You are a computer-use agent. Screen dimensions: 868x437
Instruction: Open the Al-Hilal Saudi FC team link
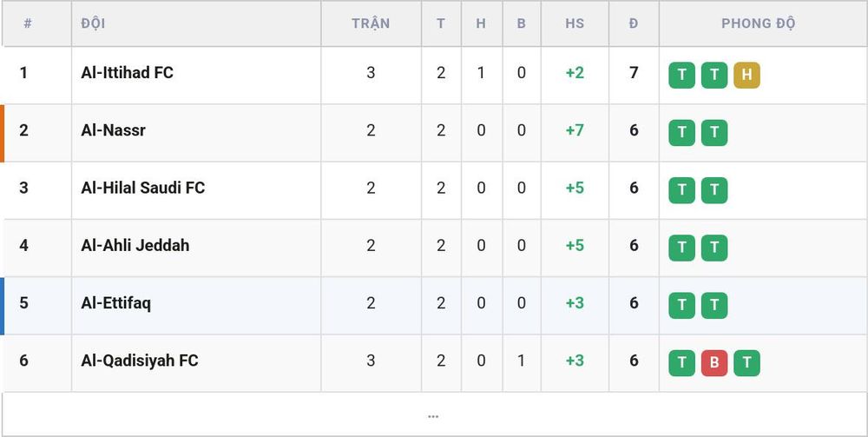click(143, 188)
